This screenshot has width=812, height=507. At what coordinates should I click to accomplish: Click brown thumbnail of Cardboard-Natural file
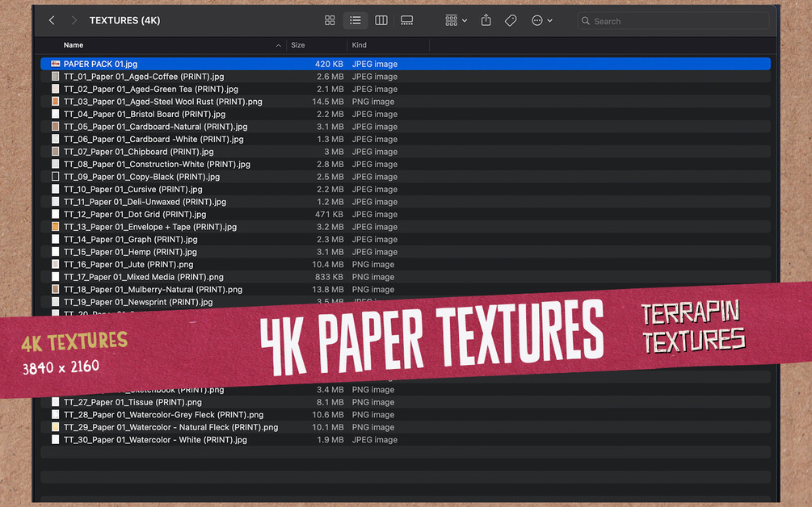pos(56,126)
